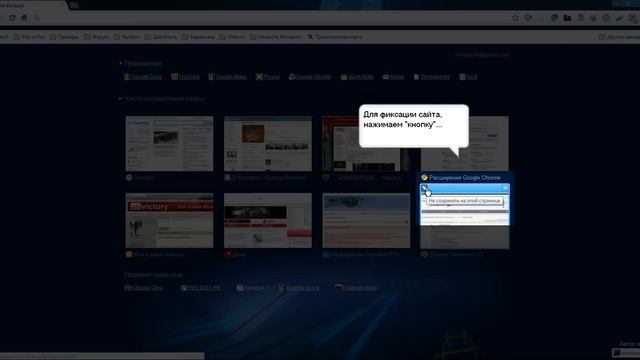This screenshot has width=640, height=360.
Task: Open the Google Maps app
Action: [x=227, y=77]
